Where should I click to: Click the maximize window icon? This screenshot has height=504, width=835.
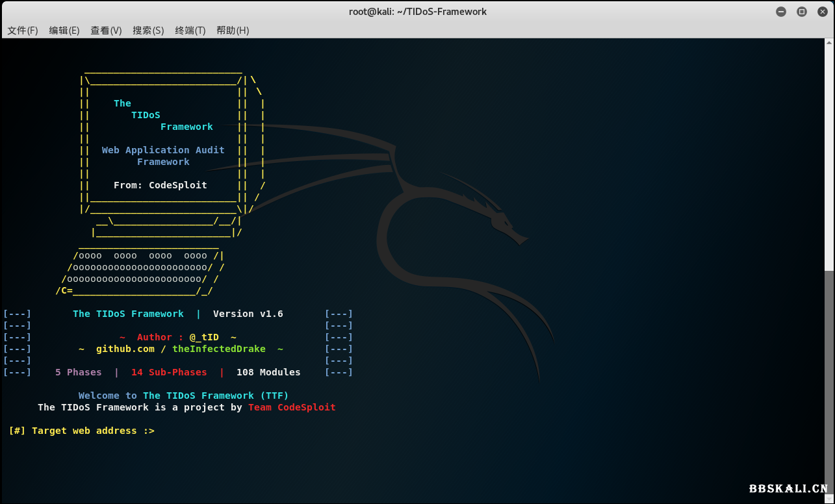click(x=801, y=11)
